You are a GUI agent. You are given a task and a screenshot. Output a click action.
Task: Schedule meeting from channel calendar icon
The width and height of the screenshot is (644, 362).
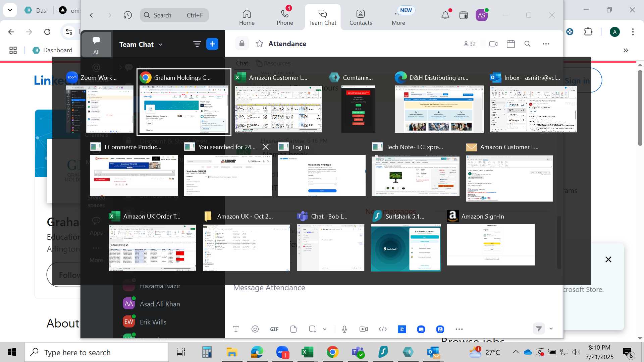coord(511,44)
